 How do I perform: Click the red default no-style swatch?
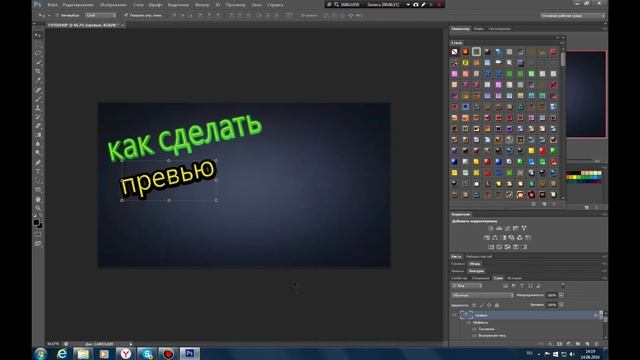point(455,52)
